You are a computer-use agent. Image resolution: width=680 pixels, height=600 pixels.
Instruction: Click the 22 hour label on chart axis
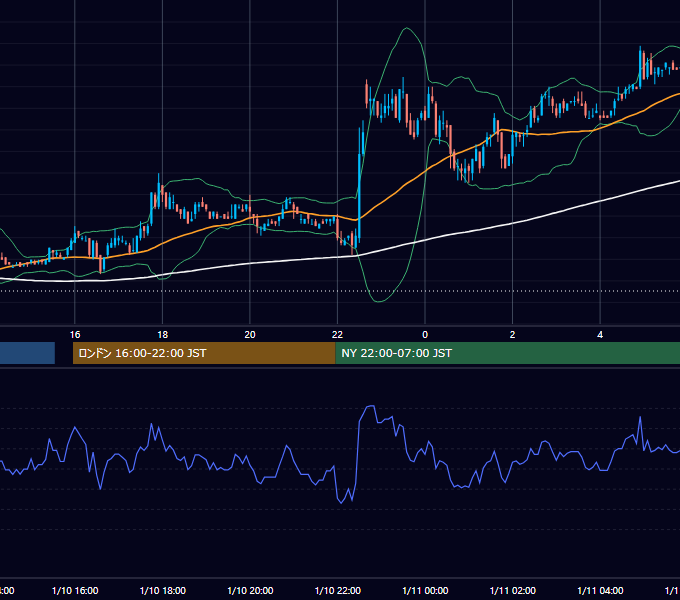(337, 335)
